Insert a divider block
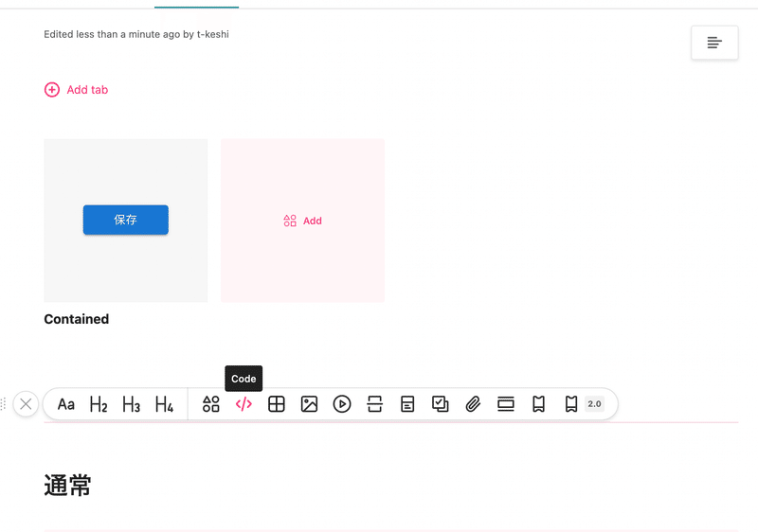This screenshot has height=532, width=758. click(374, 404)
